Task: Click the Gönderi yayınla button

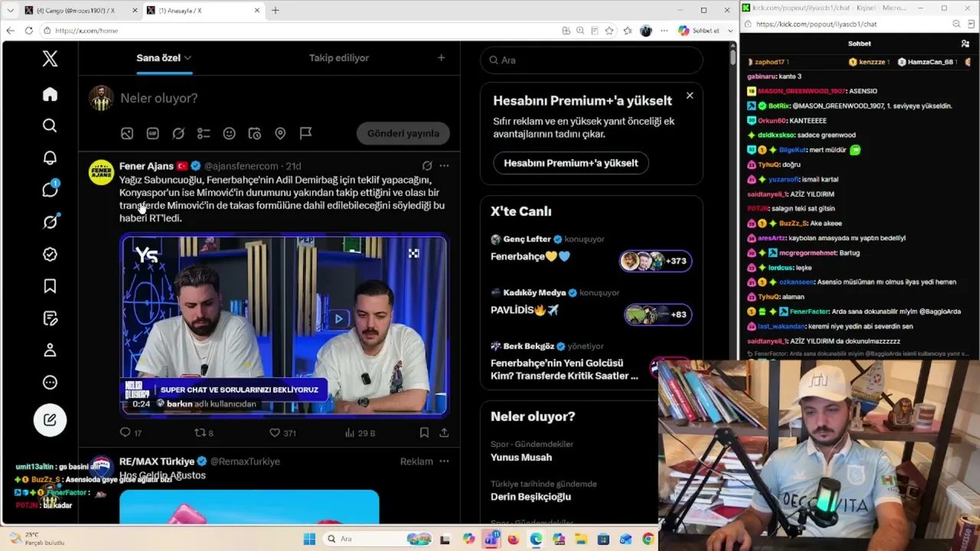Action: tap(403, 133)
